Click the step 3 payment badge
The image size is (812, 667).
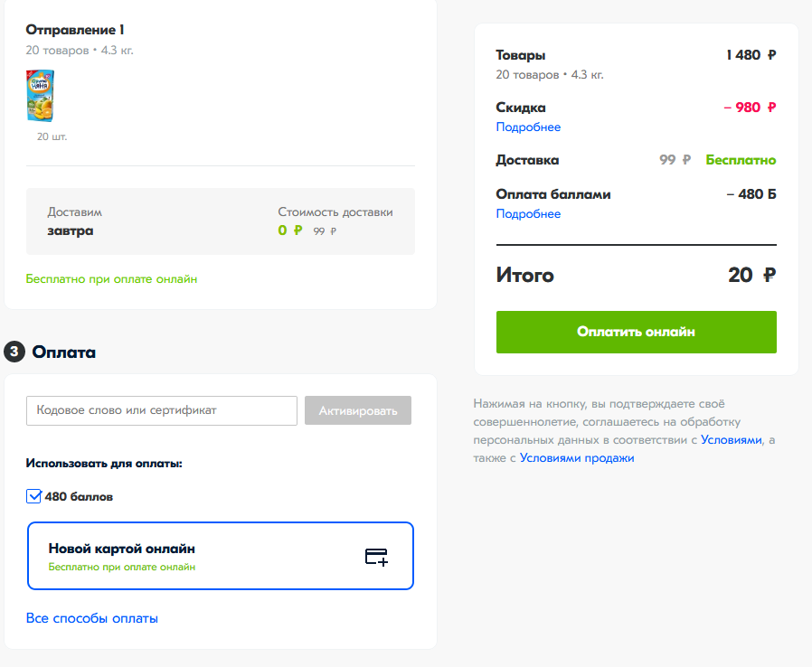[14, 352]
